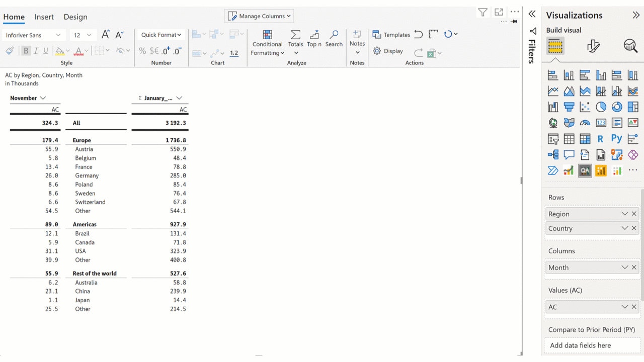Select the line chart visual icon
The height and width of the screenshot is (362, 644).
pyautogui.click(x=553, y=91)
